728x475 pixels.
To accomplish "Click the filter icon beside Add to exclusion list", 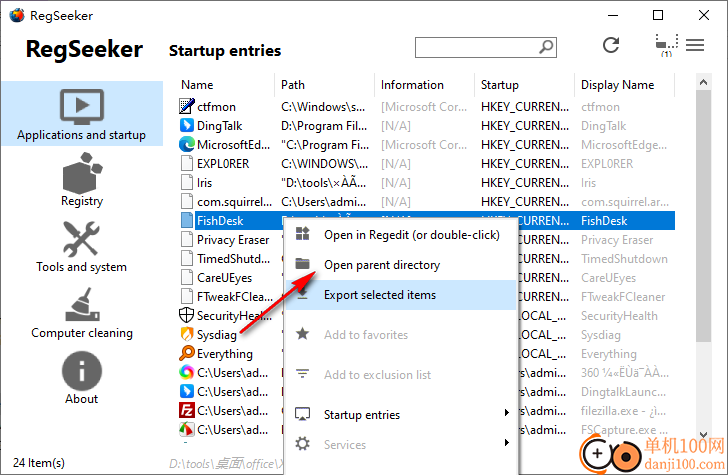I will 303,373.
